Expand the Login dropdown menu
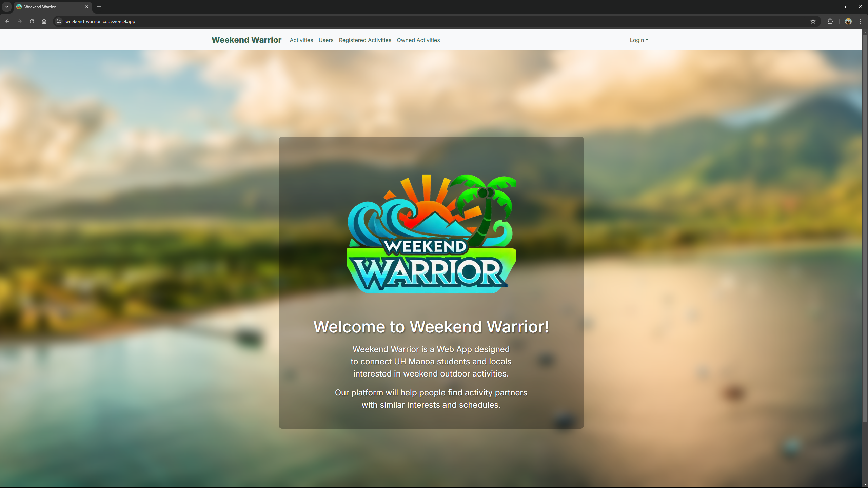This screenshot has height=488, width=868. click(638, 40)
